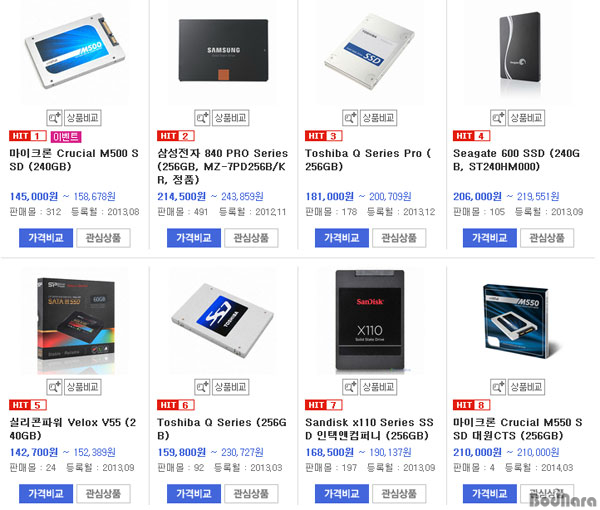Enlarge the Seagate 600 SSD image via magnifier
This screenshot has width=600, height=510.
[498, 117]
